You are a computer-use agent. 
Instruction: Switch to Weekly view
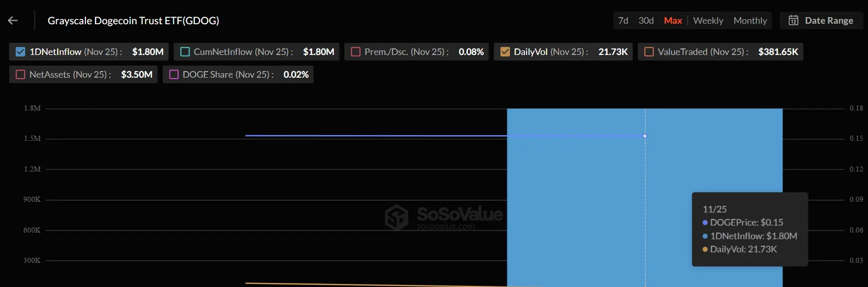(708, 21)
